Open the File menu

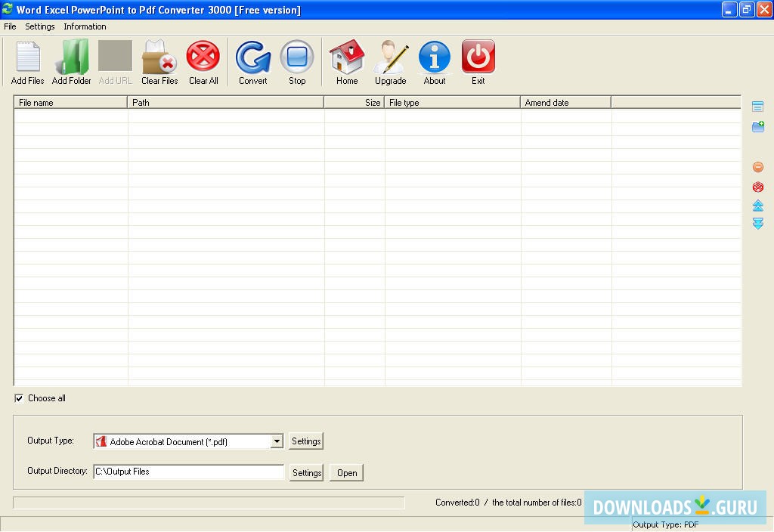tap(10, 26)
